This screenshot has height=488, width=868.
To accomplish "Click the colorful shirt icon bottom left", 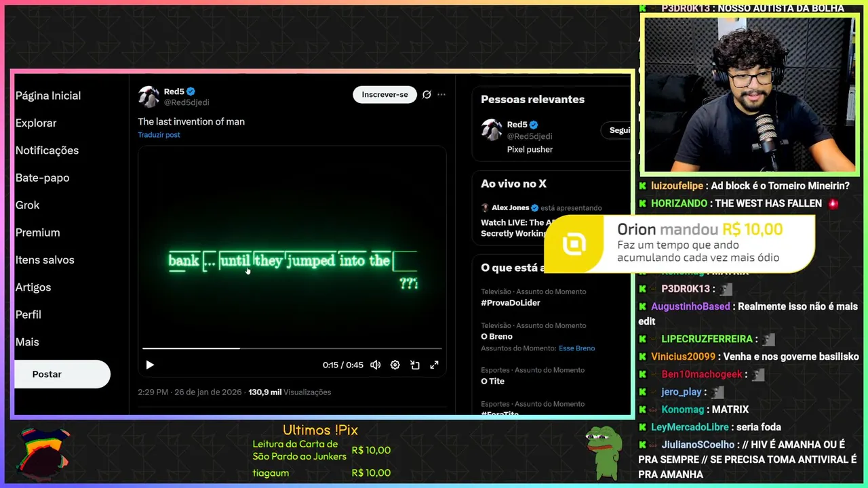I will (x=44, y=453).
